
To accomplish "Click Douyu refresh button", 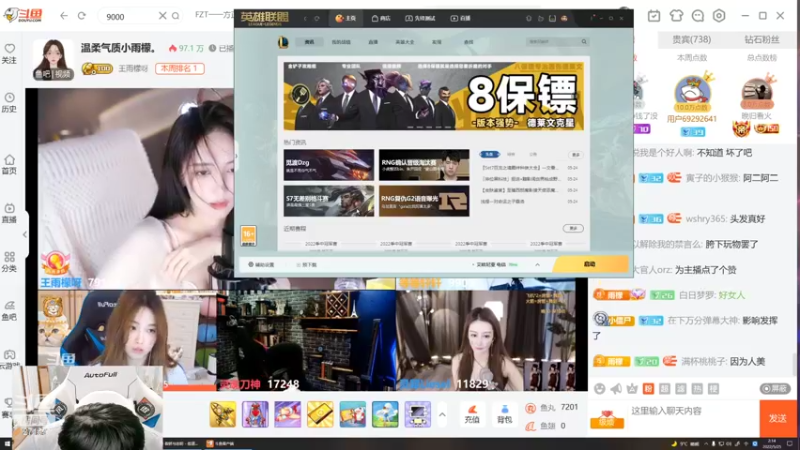I will point(82,16).
